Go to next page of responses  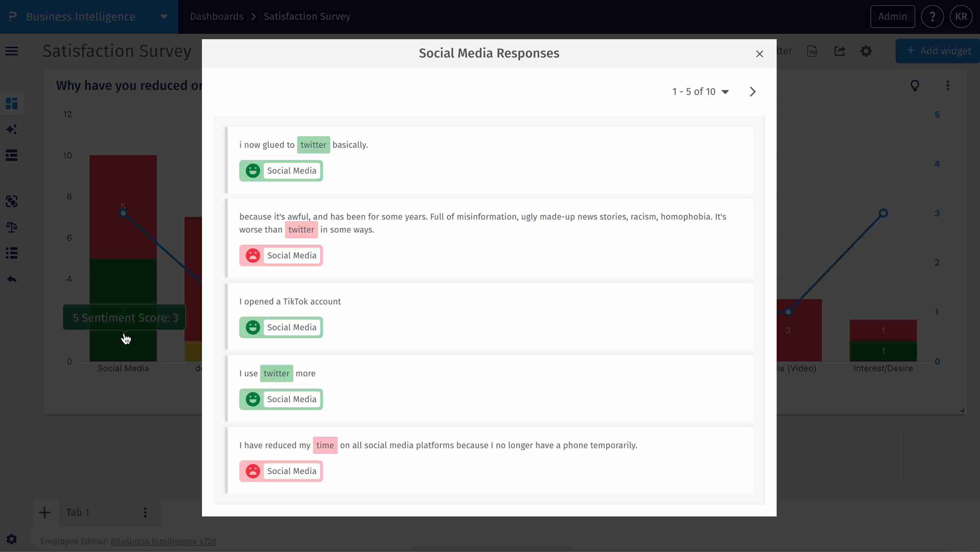pos(753,92)
